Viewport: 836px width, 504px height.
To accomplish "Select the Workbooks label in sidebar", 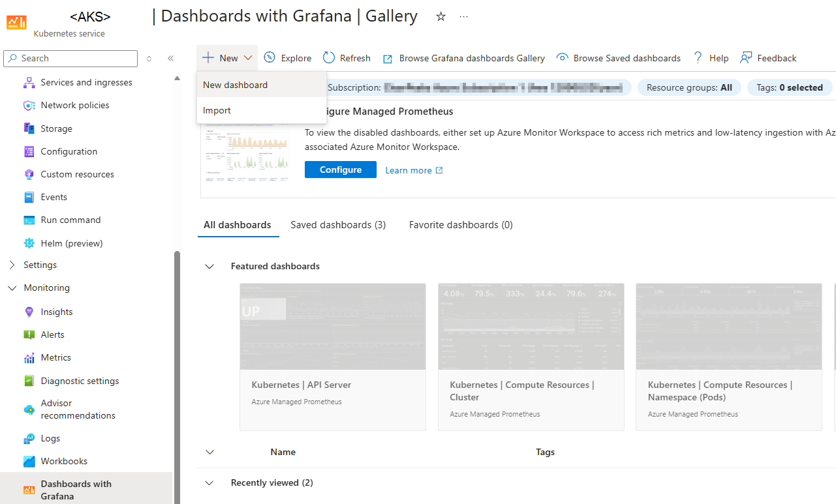I will (64, 461).
